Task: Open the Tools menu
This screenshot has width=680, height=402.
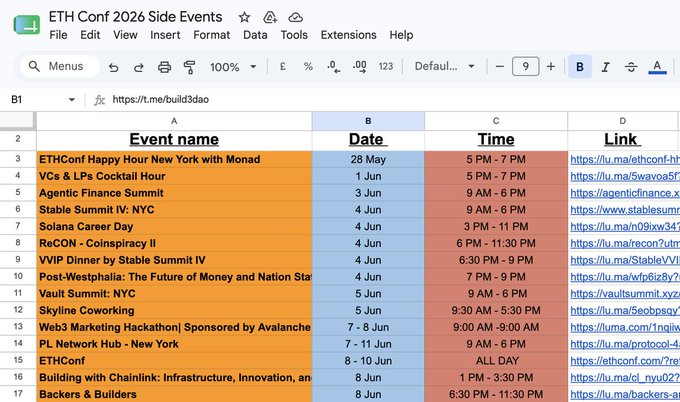Action: coord(294,35)
